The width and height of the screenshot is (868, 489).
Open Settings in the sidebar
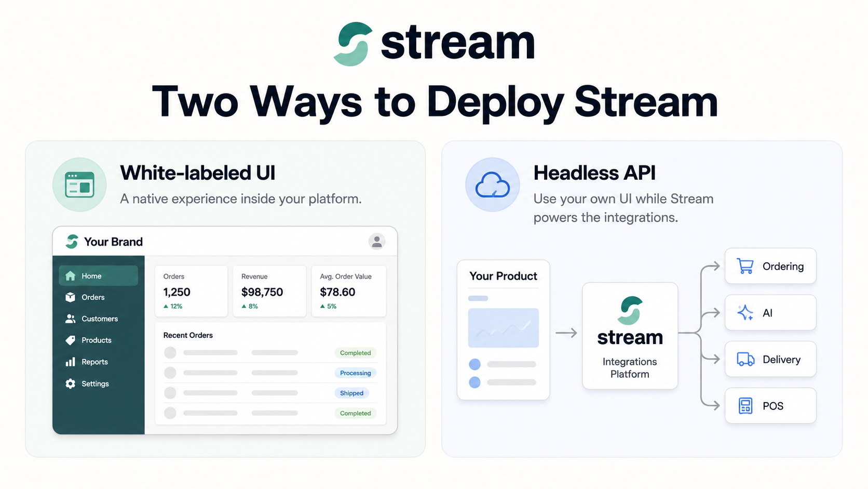pyautogui.click(x=99, y=384)
